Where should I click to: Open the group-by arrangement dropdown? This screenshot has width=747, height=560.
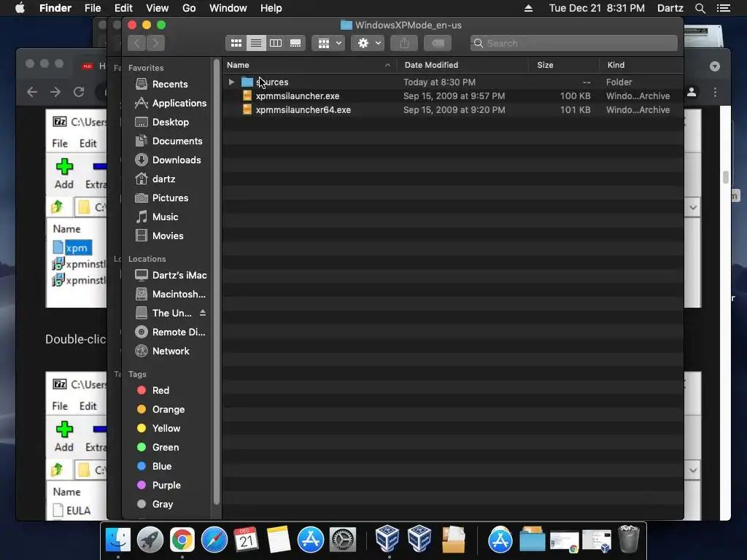click(329, 43)
